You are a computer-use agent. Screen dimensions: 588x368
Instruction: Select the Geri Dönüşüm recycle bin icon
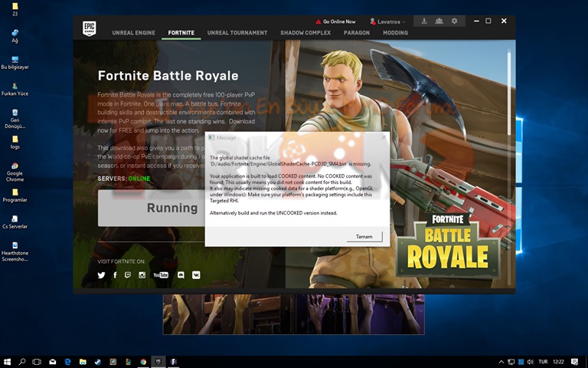click(15, 118)
